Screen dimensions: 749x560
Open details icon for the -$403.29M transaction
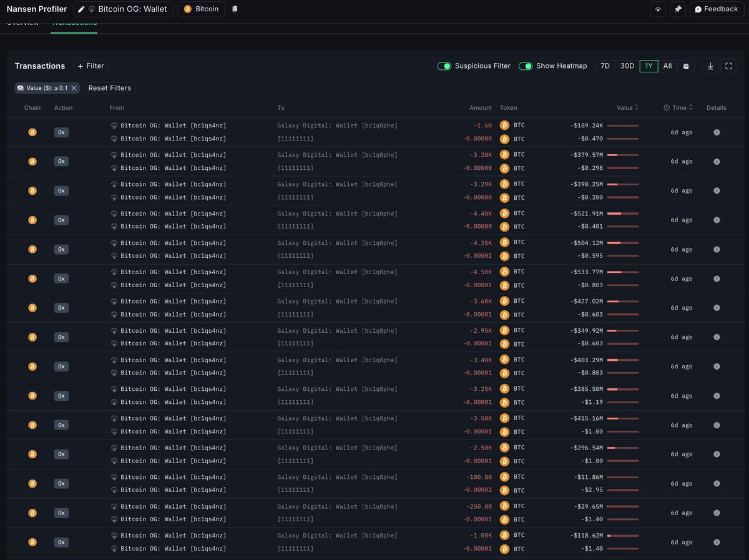[717, 366]
